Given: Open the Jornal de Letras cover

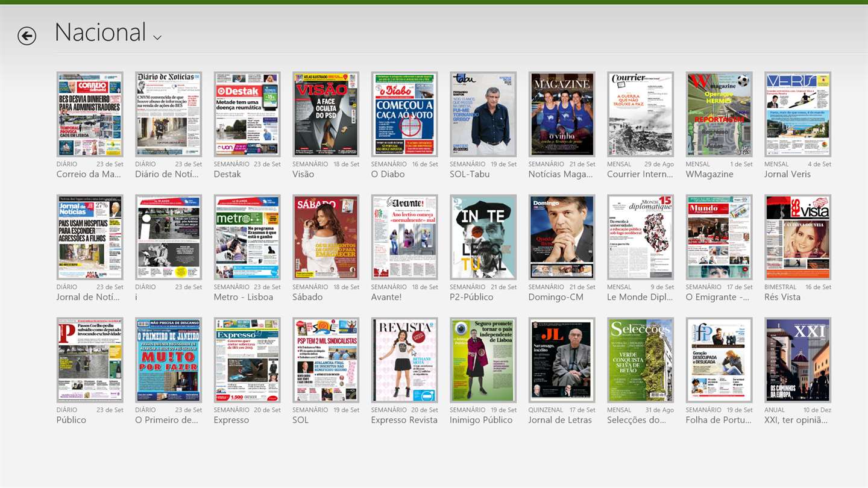Looking at the screenshot, I should point(562,360).
